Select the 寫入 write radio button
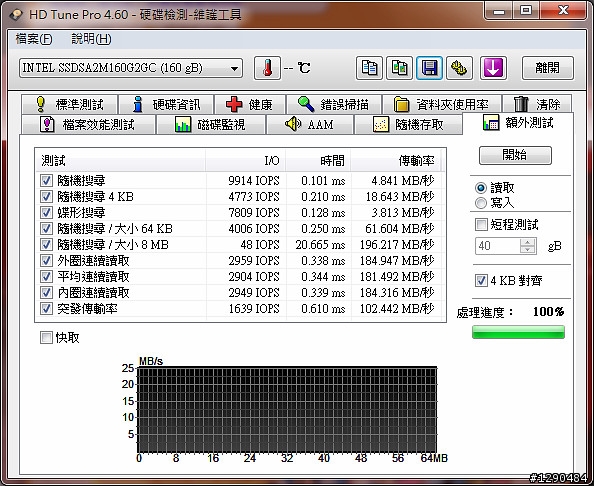Viewport: 594px width, 486px height. pos(481,203)
